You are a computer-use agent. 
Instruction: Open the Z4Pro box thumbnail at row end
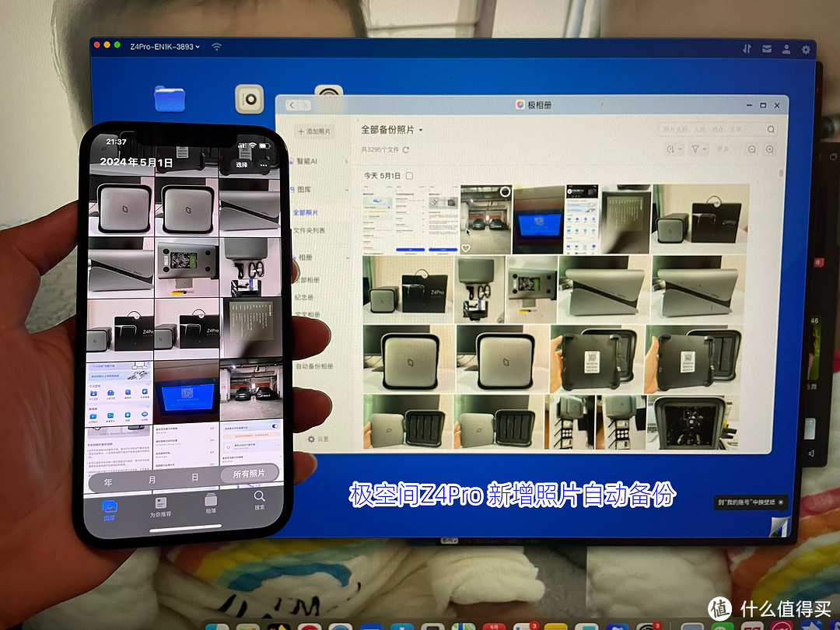[700, 219]
